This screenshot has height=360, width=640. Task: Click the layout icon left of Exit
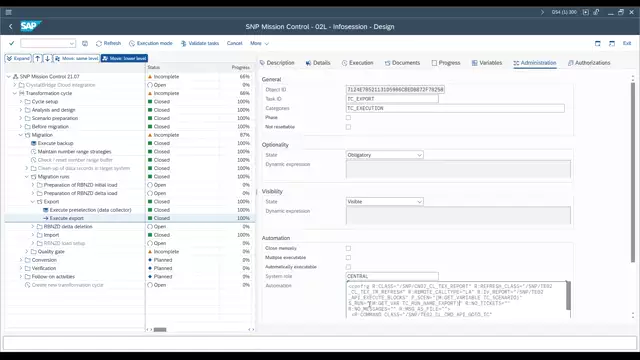tap(612, 43)
